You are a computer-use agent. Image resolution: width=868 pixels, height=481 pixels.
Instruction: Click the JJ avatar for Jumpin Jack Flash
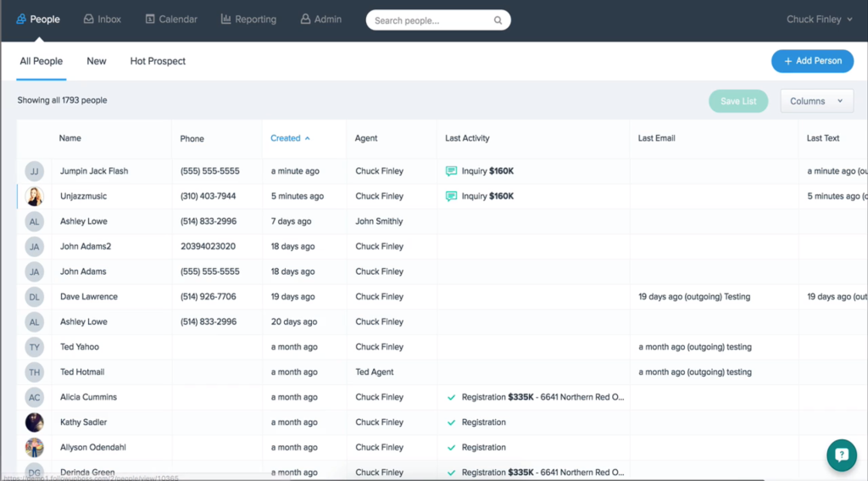click(34, 171)
